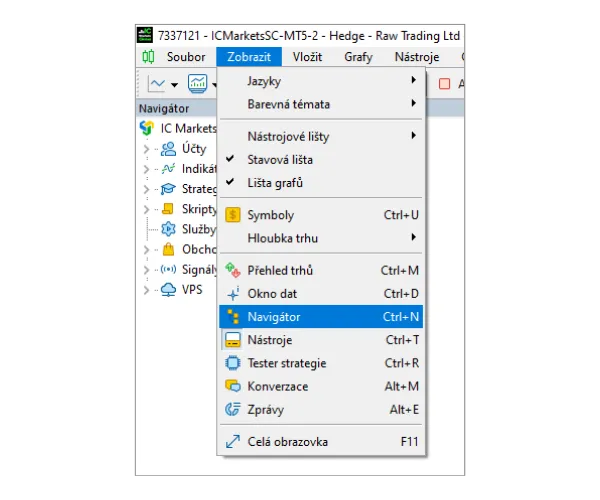
Task: Click the VPS cloud icon in Navigátor
Action: tap(168, 290)
